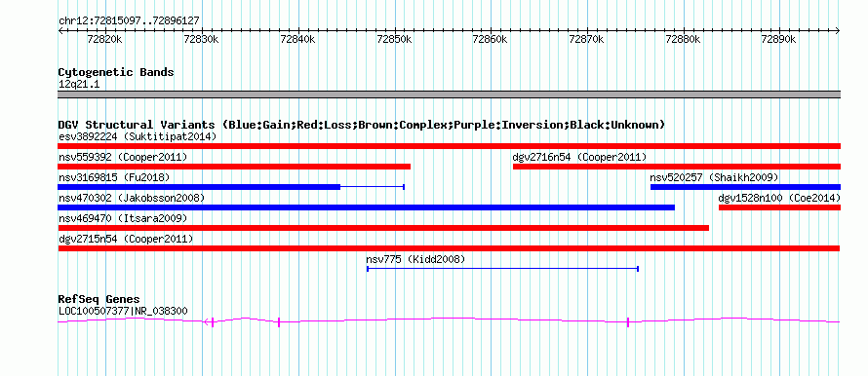
Task: Click the chr12:72815097..72896127 region label
Action: click(129, 21)
